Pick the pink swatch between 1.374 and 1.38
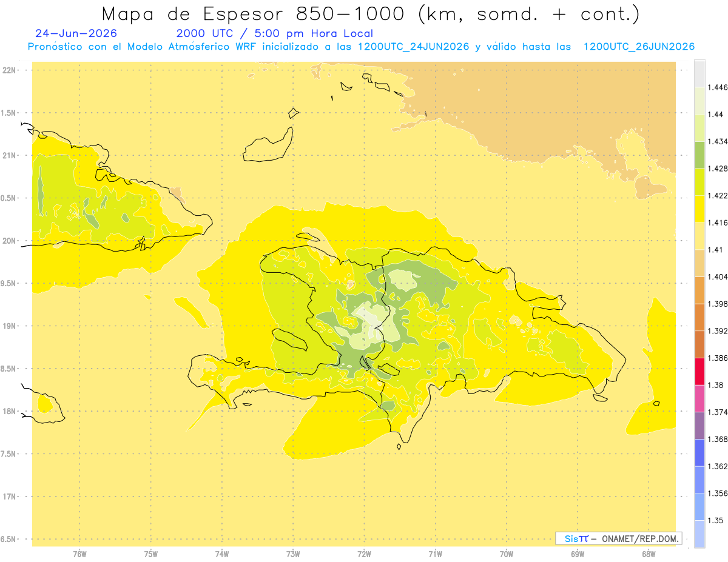728x562 pixels. [x=700, y=398]
